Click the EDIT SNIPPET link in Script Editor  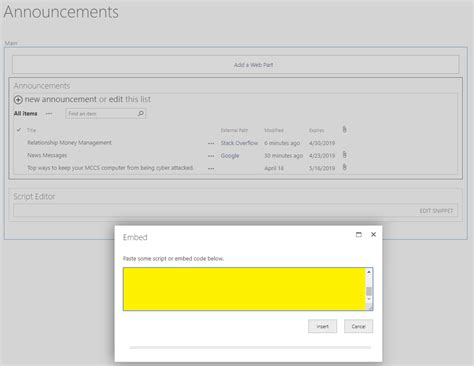coord(436,211)
